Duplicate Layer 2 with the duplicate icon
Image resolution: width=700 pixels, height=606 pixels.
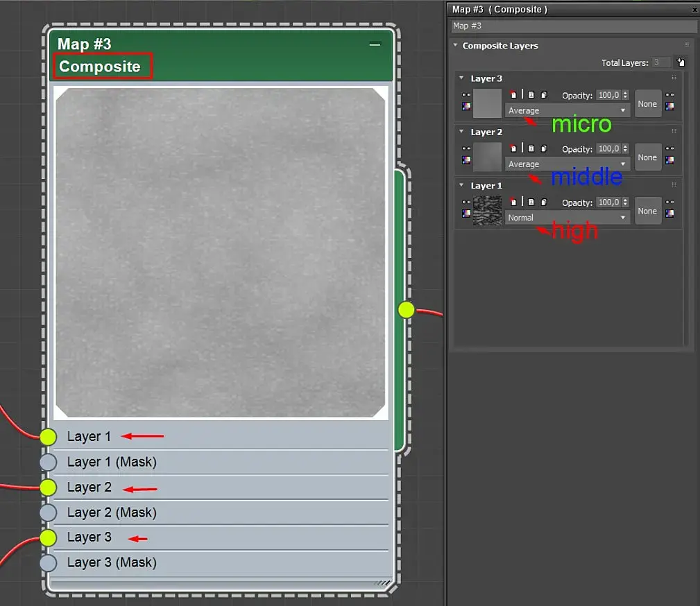pos(543,148)
